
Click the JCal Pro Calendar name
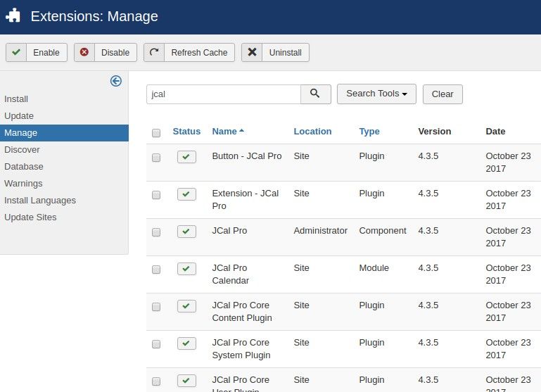point(231,274)
